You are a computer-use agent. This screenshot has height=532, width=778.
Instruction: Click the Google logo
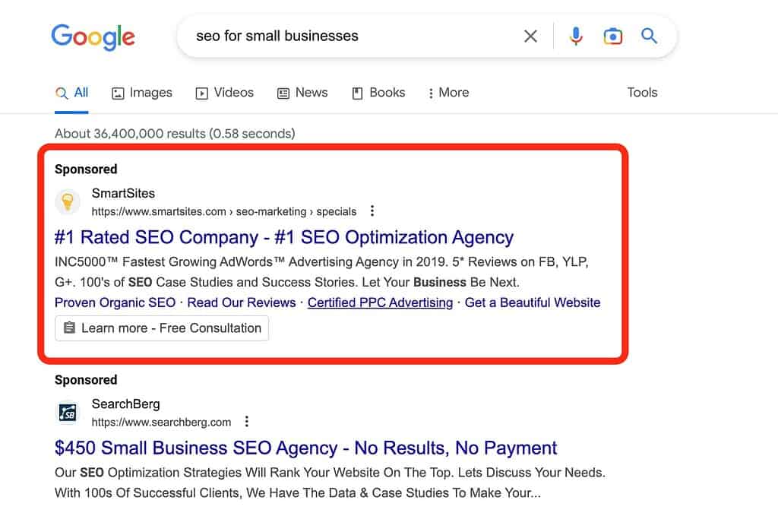coord(93,36)
